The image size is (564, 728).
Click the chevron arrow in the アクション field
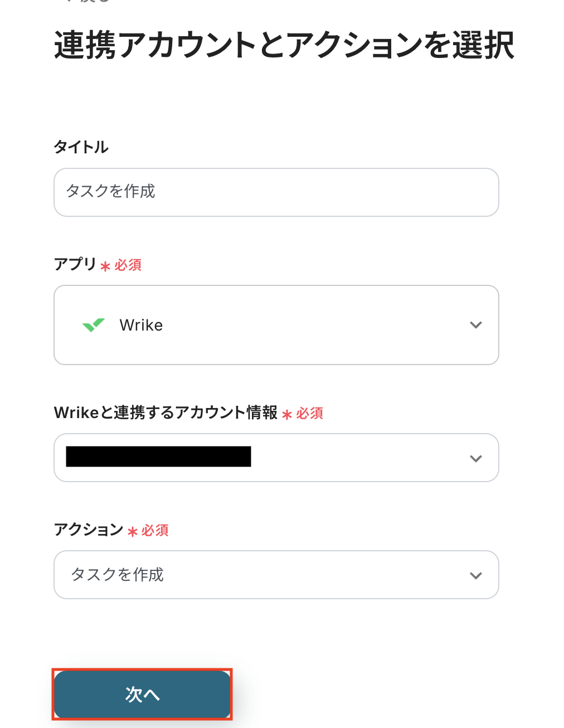[475, 575]
